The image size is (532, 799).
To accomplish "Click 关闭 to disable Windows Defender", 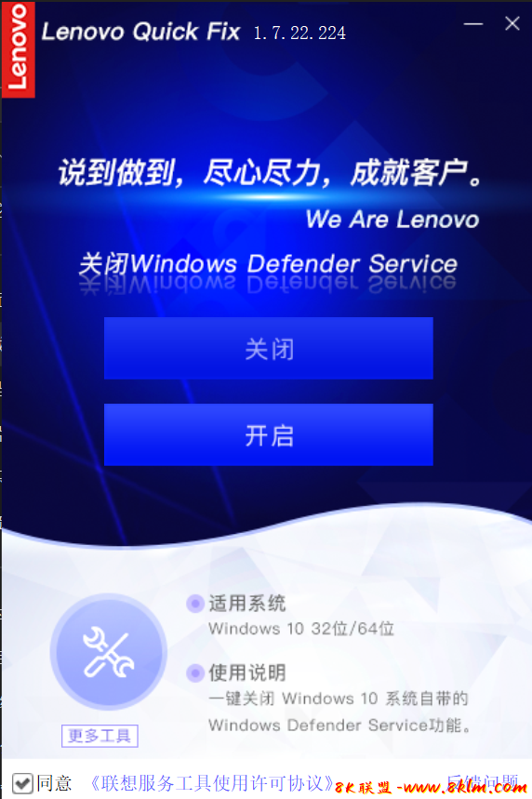I will coord(269,349).
